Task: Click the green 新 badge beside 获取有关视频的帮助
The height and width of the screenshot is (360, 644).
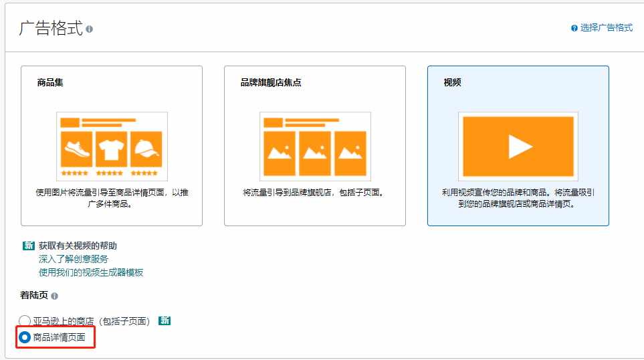Action: [28, 246]
